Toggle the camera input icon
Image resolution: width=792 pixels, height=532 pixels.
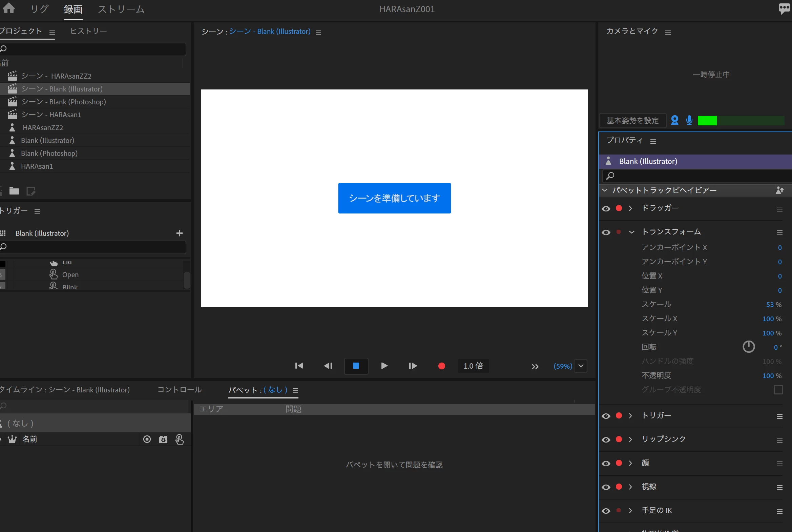coord(674,120)
